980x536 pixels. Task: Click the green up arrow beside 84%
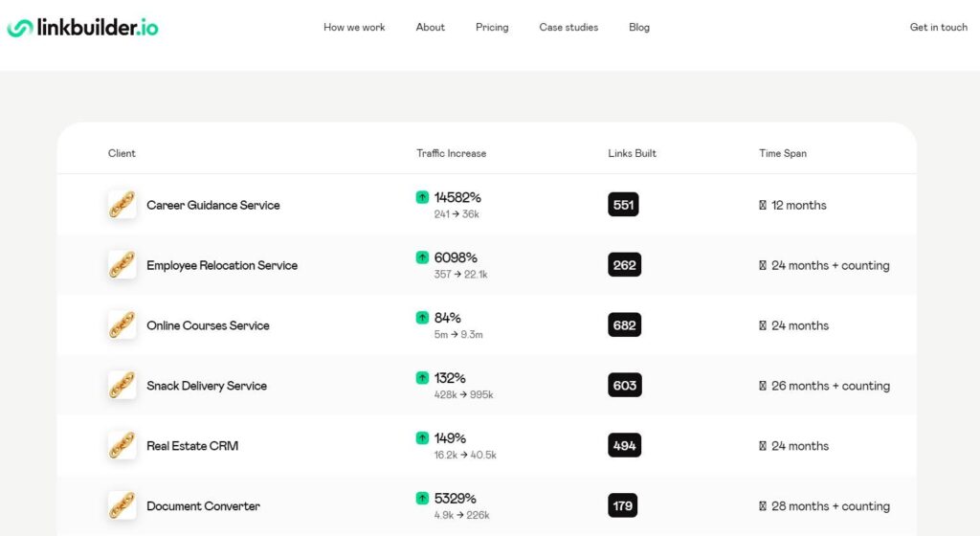422,318
